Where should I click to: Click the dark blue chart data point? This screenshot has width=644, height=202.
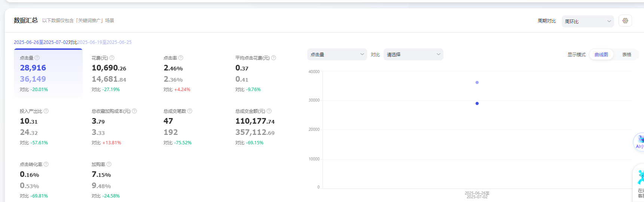tap(477, 103)
